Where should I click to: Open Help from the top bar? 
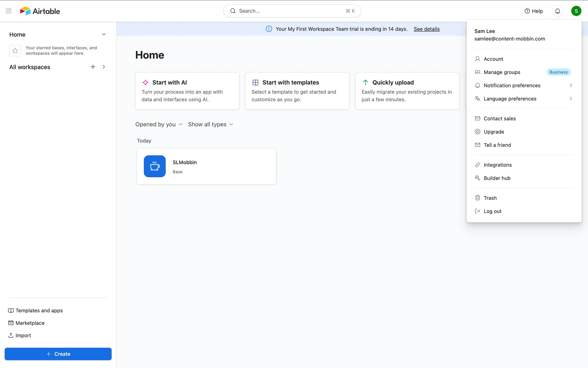coord(533,11)
